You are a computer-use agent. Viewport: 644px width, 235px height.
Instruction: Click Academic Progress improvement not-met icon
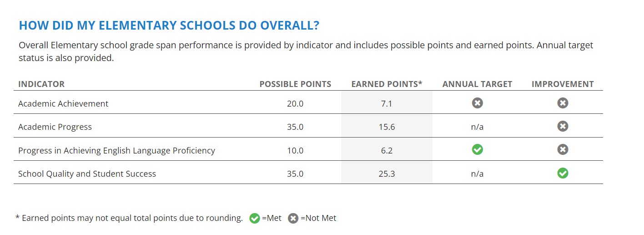(563, 127)
